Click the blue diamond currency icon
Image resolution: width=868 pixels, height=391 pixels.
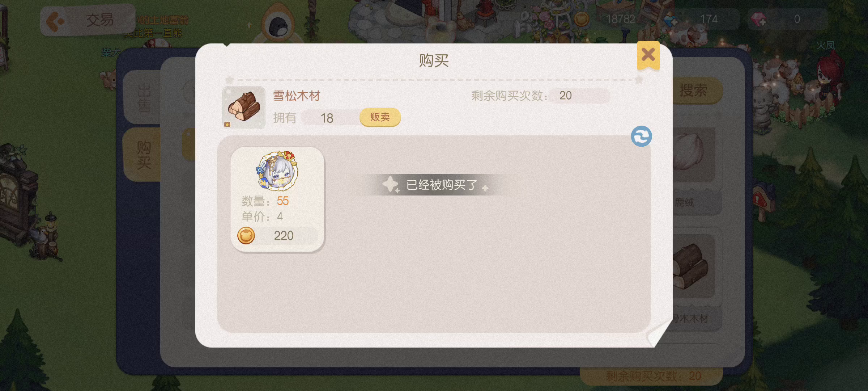[x=671, y=19]
